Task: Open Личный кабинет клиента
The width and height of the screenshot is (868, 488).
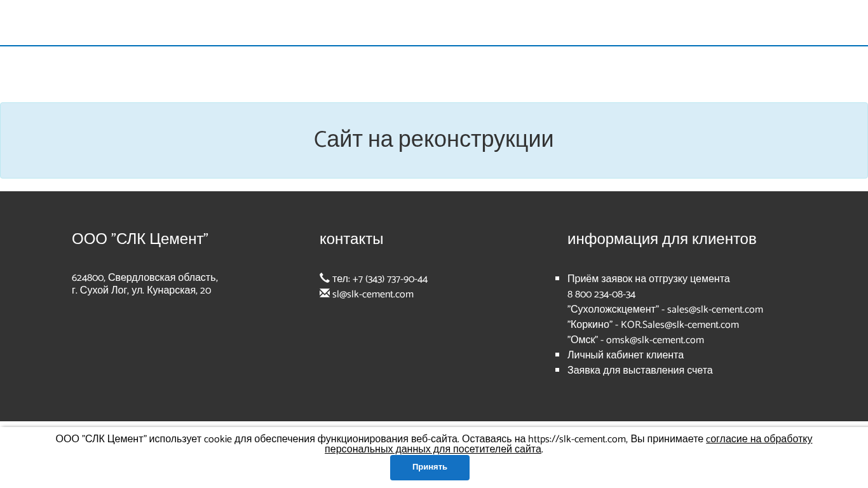Action: coord(625,355)
